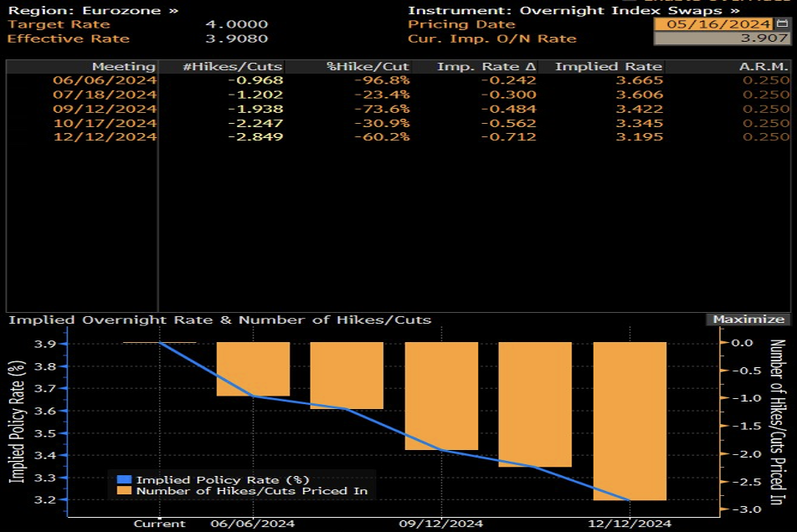The height and width of the screenshot is (532, 797).
Task: Click the -73.6% hike/cut probability
Action: pyautogui.click(x=382, y=109)
